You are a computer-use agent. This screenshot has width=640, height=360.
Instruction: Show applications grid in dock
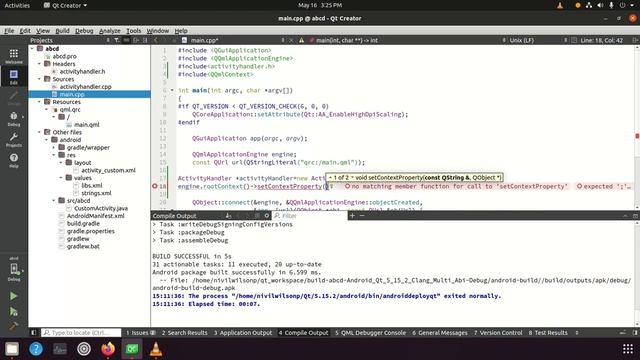(628, 349)
